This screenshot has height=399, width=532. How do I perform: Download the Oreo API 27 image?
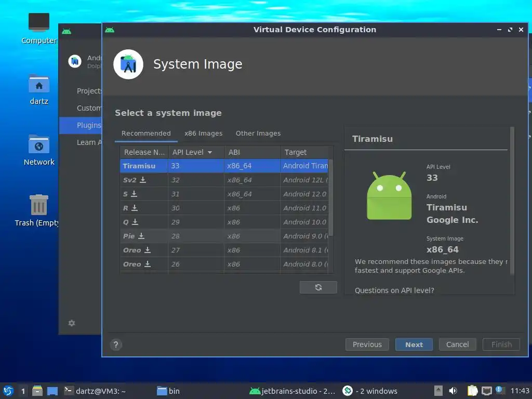[x=148, y=250]
